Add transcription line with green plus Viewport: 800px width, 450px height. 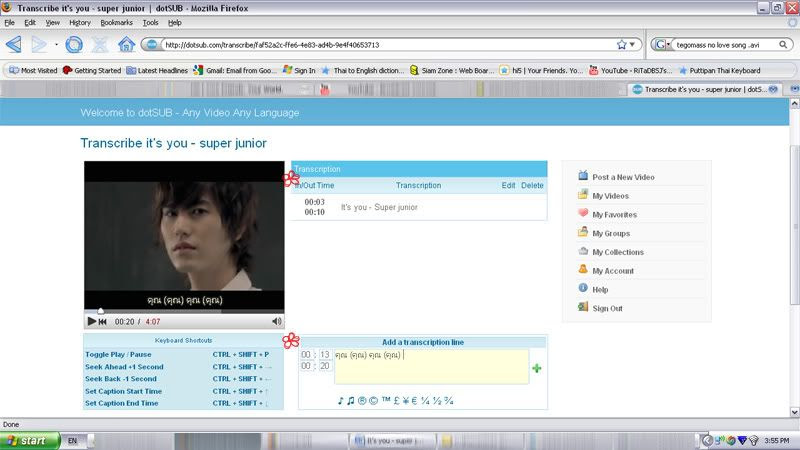(536, 368)
